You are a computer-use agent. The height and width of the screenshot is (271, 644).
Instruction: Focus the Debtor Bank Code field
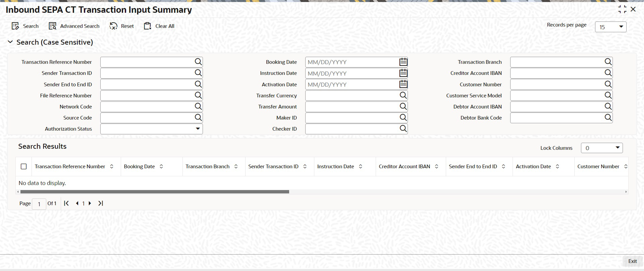[x=557, y=118]
